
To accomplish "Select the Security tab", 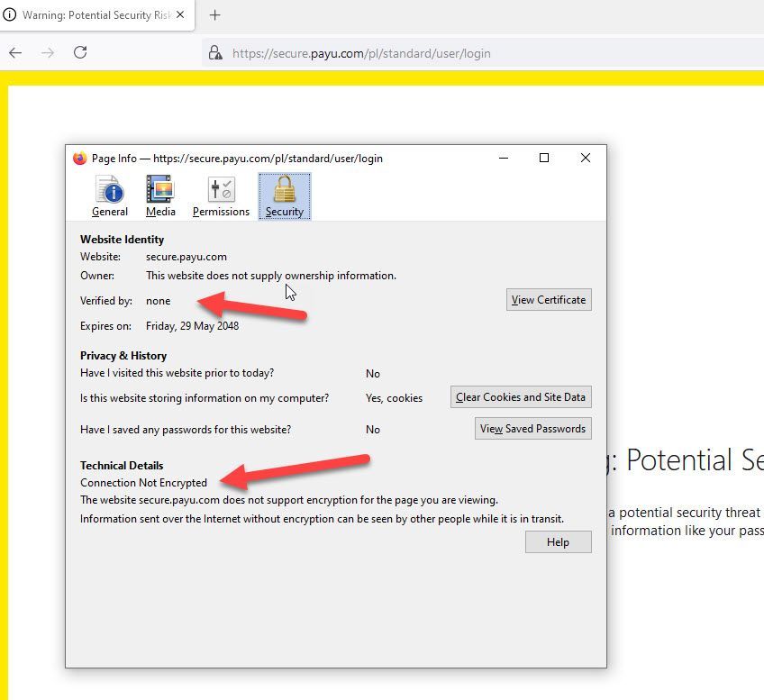I will pyautogui.click(x=285, y=196).
